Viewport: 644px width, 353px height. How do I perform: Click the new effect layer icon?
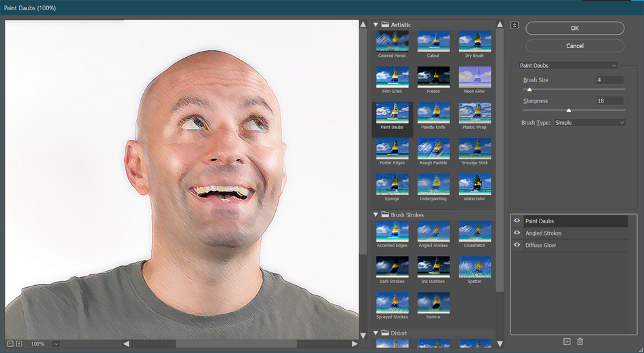click(x=567, y=341)
